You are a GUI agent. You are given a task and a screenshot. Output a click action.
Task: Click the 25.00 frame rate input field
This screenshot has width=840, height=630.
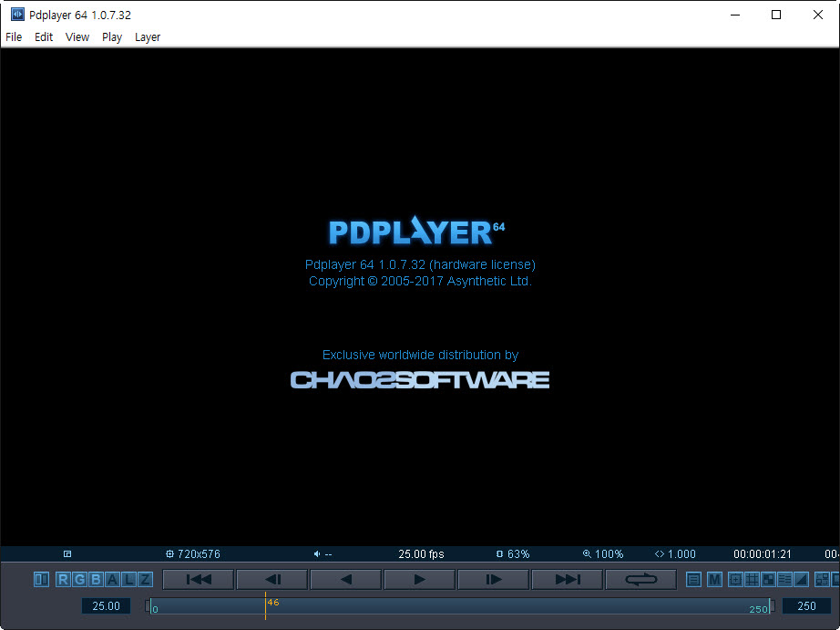tap(106, 606)
